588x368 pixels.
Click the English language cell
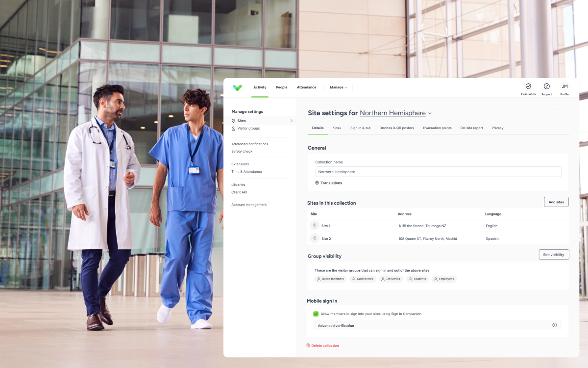pyautogui.click(x=491, y=226)
